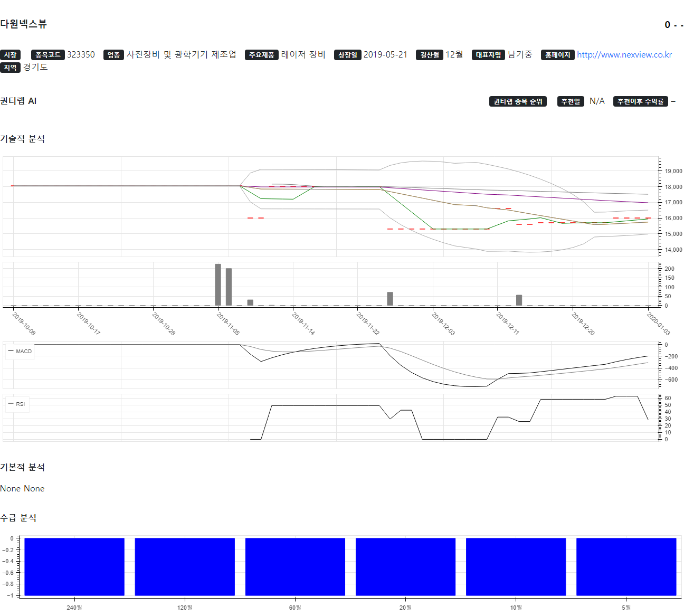This screenshot has height=616, width=684.
Task: Click the tallest volume bar above 200
Action: 218,285
